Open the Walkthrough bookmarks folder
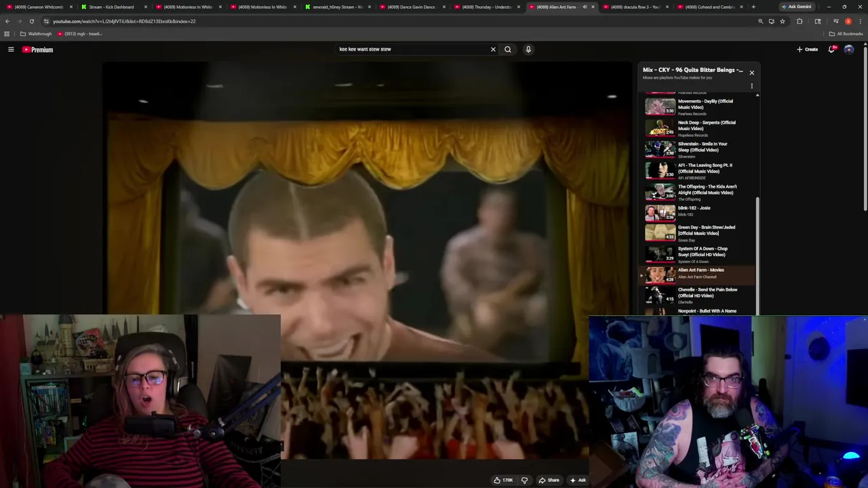The height and width of the screenshot is (488, 868). tap(36, 34)
